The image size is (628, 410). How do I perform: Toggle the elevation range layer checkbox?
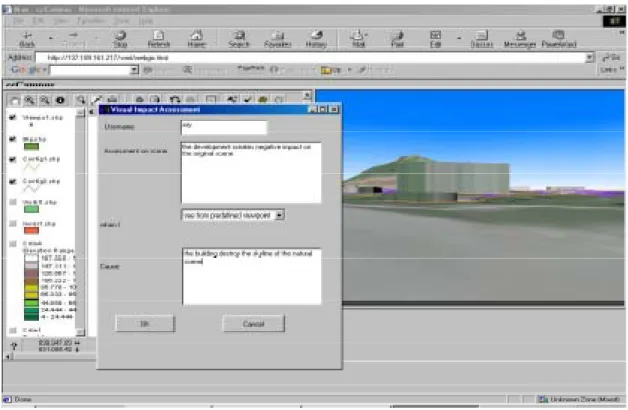click(13, 243)
